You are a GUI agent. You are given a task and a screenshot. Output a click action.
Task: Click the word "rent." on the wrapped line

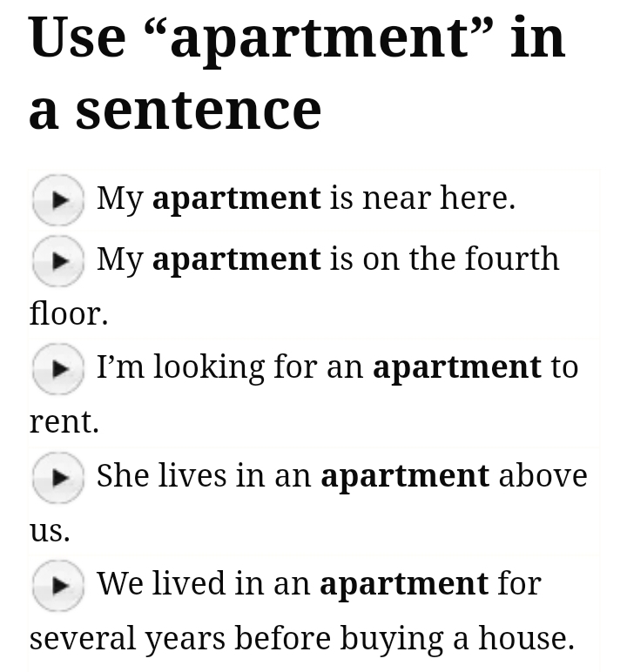[x=64, y=422]
